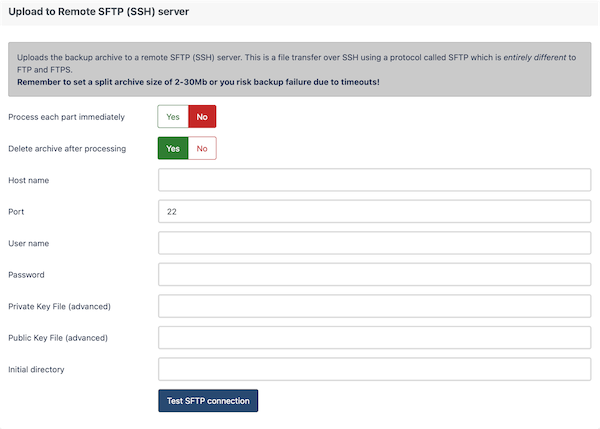Focus the User name text box

coord(374,243)
